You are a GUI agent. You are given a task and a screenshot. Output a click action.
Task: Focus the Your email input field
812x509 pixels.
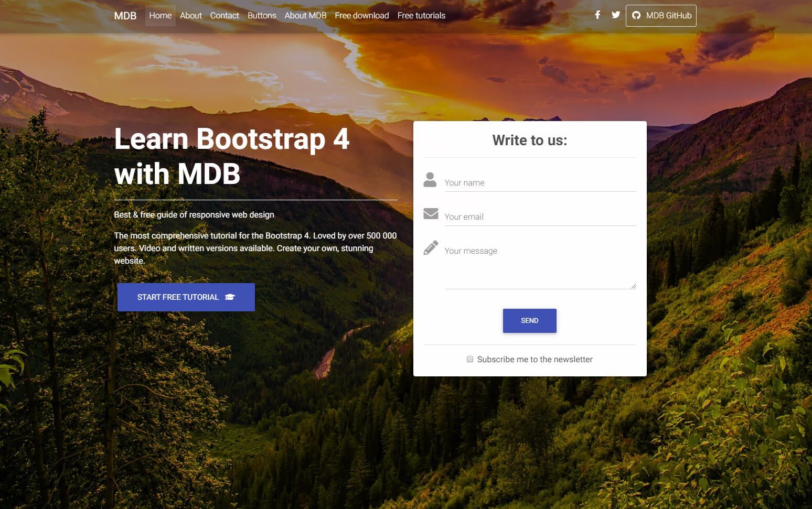coord(540,216)
